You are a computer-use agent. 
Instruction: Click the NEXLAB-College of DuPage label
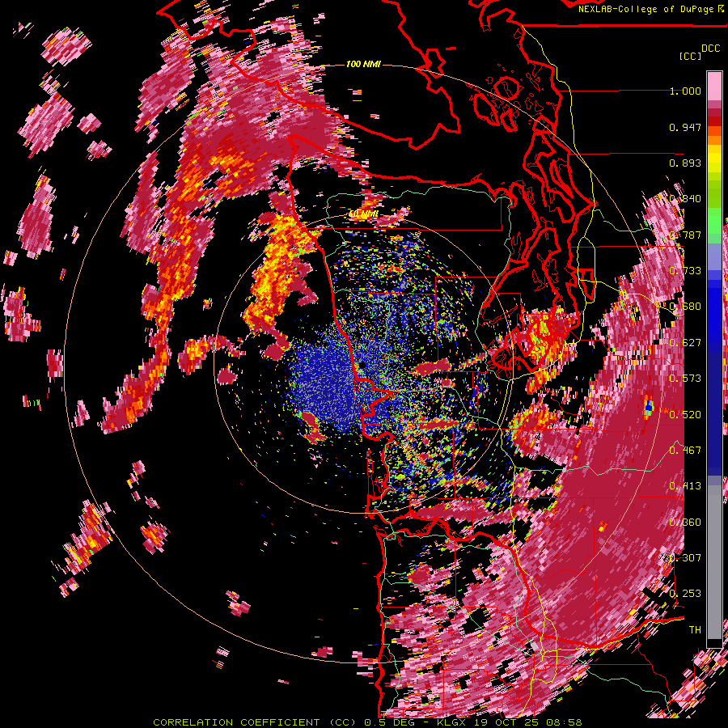648,9
